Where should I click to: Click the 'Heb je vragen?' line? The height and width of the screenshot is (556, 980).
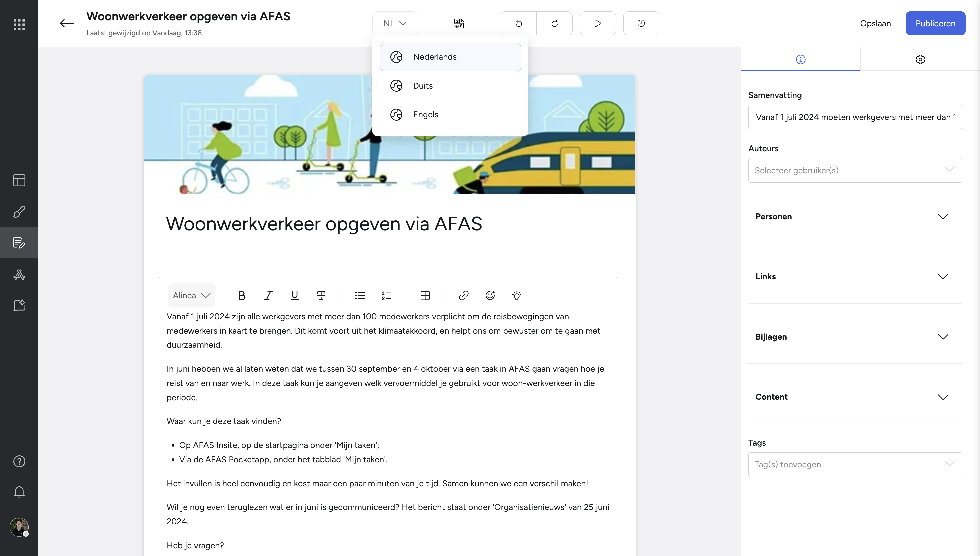coord(195,545)
